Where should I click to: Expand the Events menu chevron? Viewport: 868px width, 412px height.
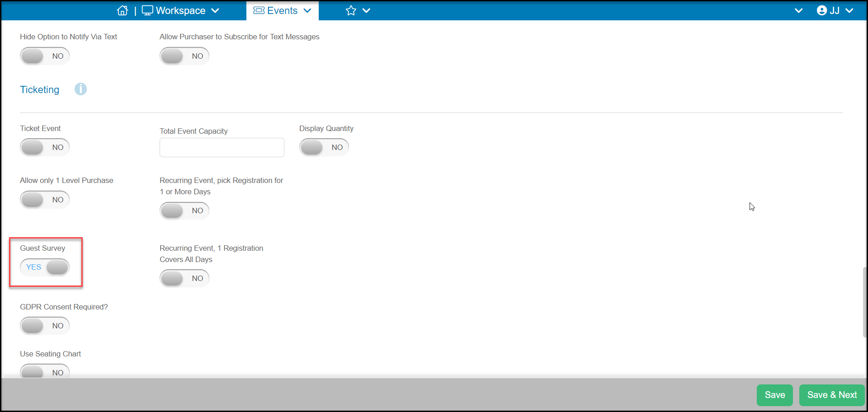coord(307,10)
